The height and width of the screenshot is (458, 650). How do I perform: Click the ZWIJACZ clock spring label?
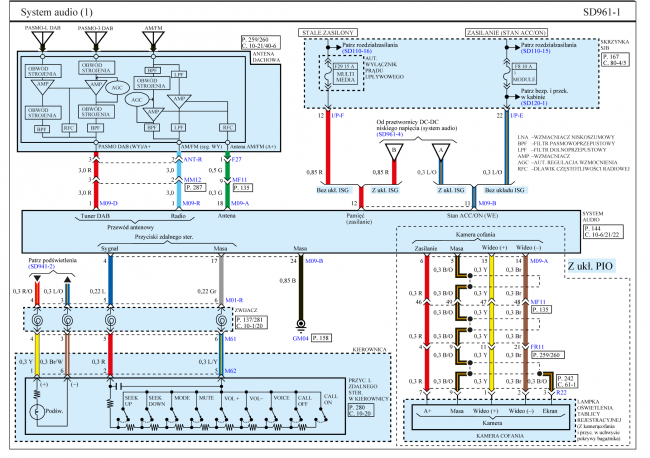click(x=246, y=310)
